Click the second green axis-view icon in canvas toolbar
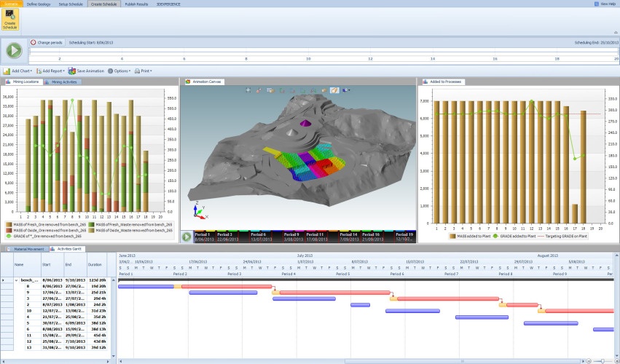The width and height of the screenshot is (620, 364). [302, 90]
